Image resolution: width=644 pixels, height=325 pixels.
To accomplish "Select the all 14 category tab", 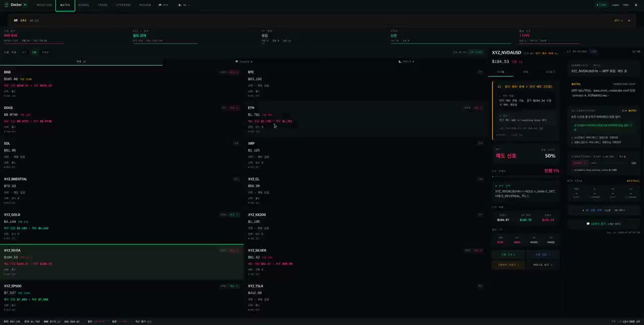I will (81, 61).
